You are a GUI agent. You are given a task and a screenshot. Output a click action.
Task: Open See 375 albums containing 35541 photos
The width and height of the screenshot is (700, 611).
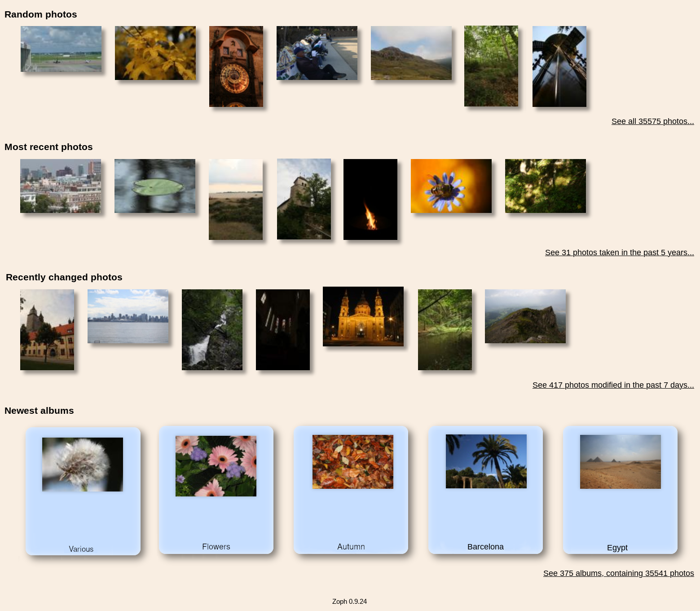[618, 573]
